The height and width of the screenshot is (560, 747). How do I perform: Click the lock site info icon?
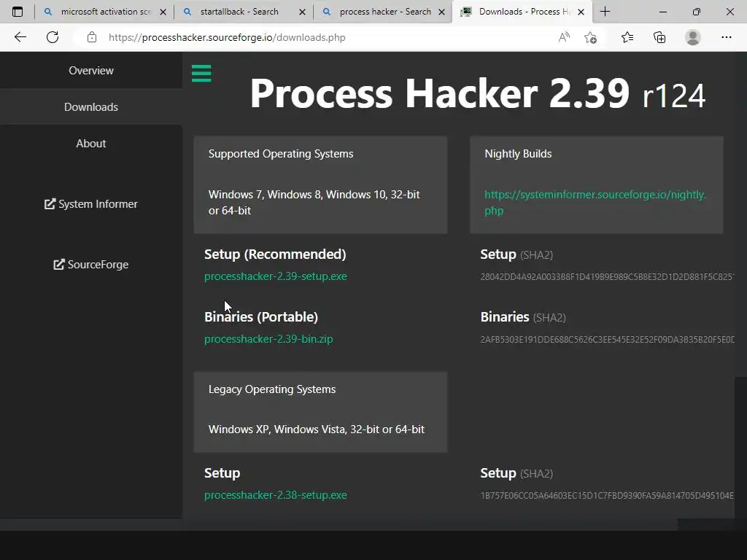click(x=92, y=37)
